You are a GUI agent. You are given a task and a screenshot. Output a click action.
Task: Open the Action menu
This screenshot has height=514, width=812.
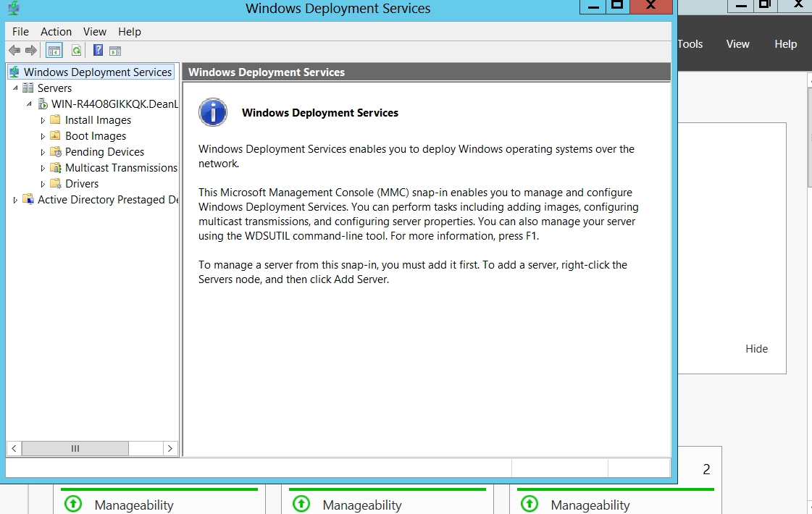(x=56, y=32)
